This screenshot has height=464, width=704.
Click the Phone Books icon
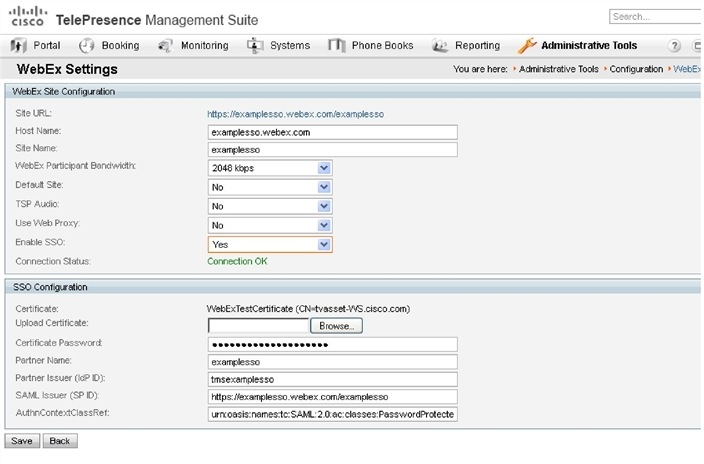[336, 45]
